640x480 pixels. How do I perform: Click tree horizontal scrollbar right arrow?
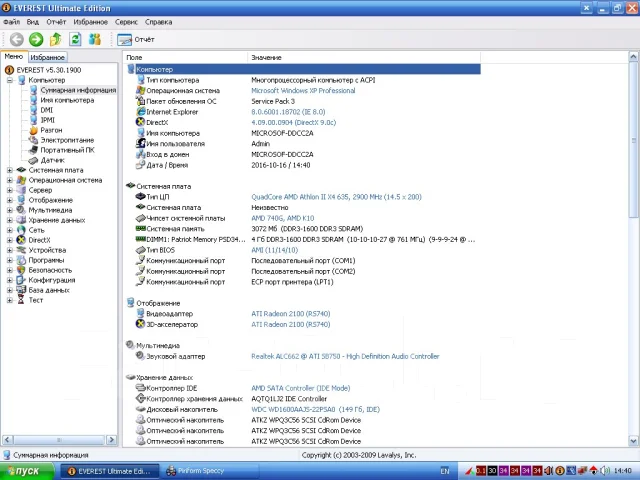(111, 440)
